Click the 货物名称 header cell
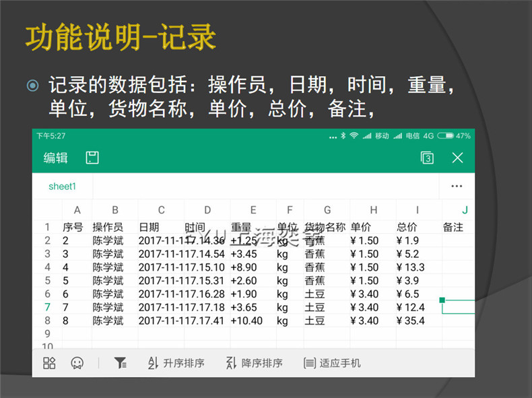This screenshot has height=398, width=532. tap(327, 227)
